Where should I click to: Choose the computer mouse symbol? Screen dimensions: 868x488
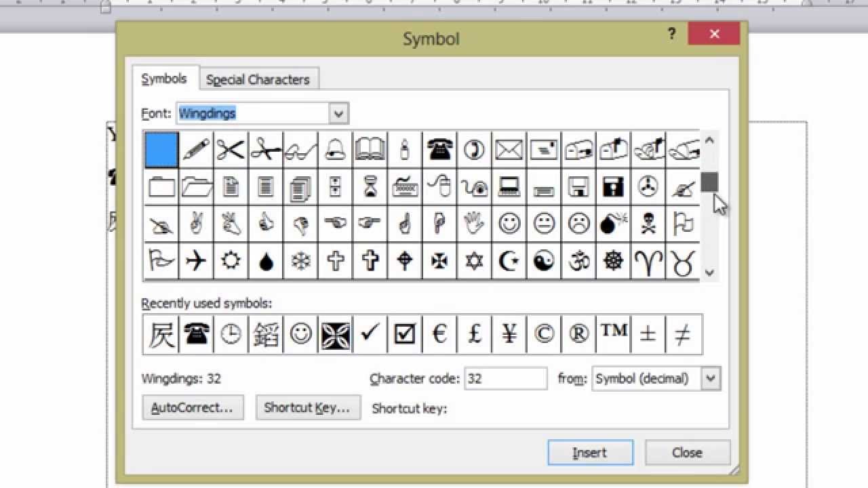click(x=439, y=186)
